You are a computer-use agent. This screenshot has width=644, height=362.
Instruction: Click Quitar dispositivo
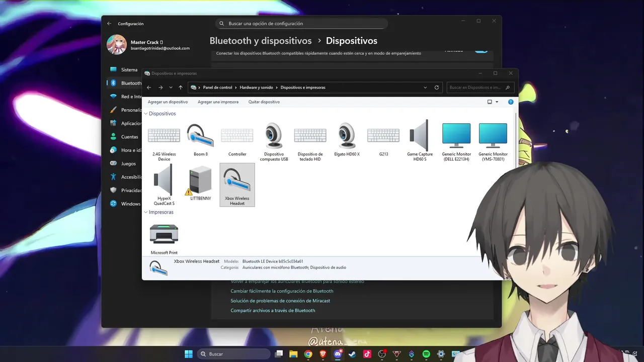click(x=264, y=102)
